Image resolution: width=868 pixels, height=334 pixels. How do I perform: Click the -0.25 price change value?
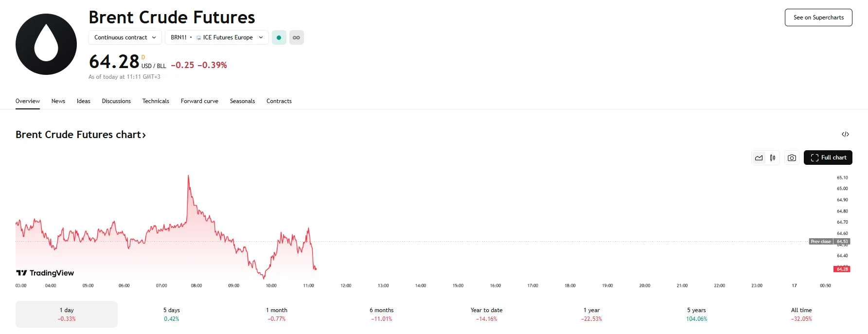pyautogui.click(x=182, y=65)
